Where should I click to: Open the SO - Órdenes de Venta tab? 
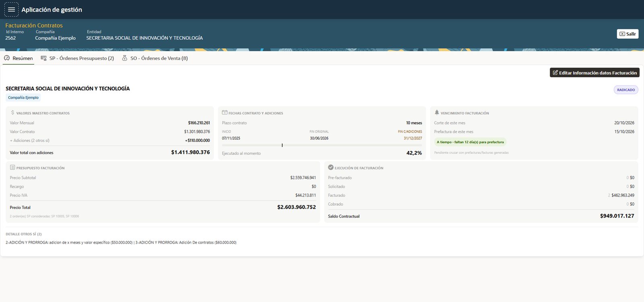click(155, 58)
